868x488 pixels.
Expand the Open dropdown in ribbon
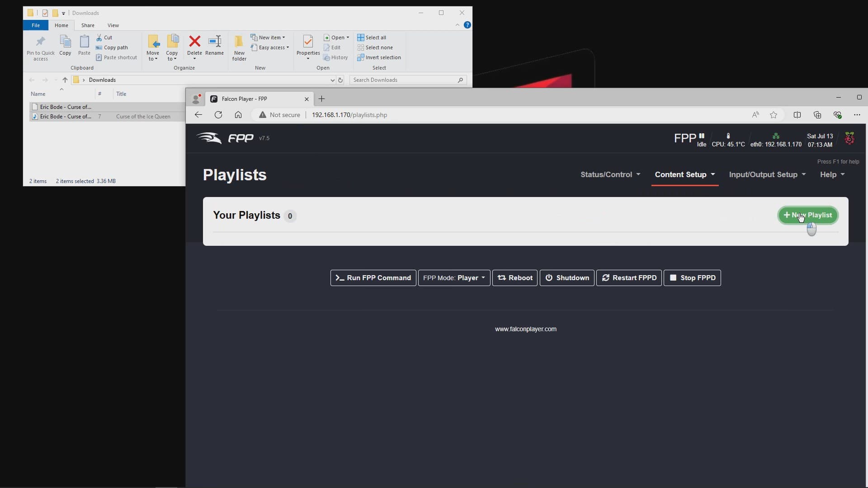336,38
